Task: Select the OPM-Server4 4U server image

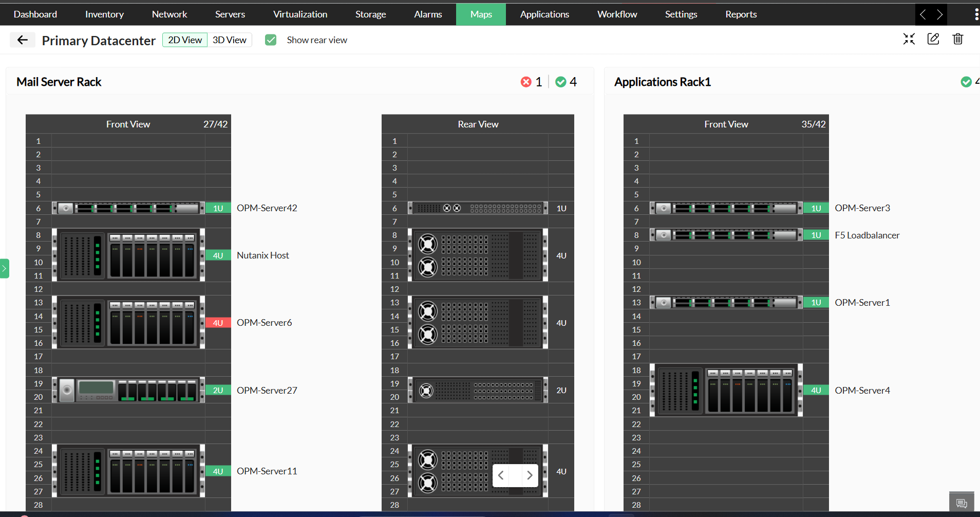Action: [726, 390]
